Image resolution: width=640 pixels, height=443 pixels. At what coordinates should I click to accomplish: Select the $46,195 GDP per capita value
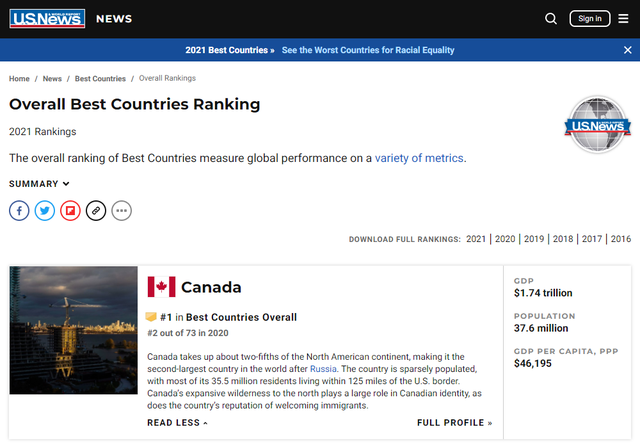pyautogui.click(x=533, y=363)
